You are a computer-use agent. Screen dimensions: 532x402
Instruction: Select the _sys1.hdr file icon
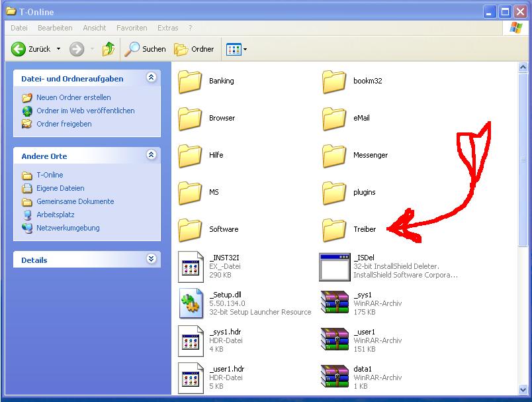pyautogui.click(x=191, y=341)
